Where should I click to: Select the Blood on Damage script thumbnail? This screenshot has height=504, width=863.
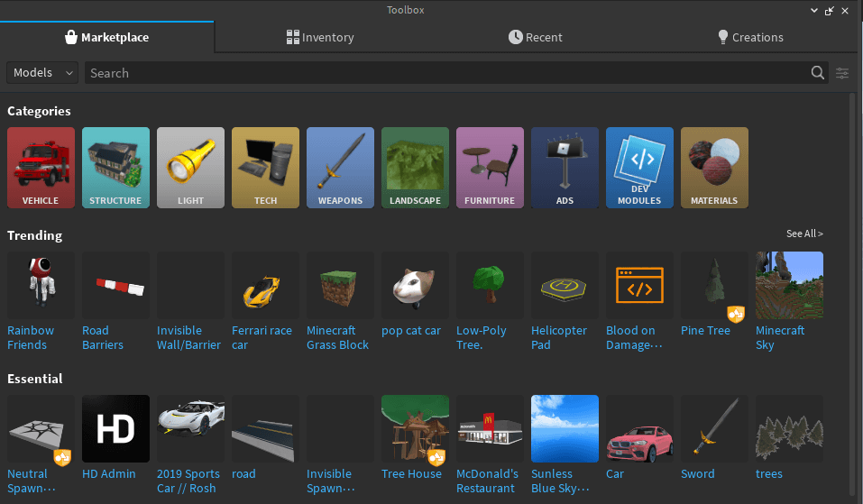coord(639,285)
